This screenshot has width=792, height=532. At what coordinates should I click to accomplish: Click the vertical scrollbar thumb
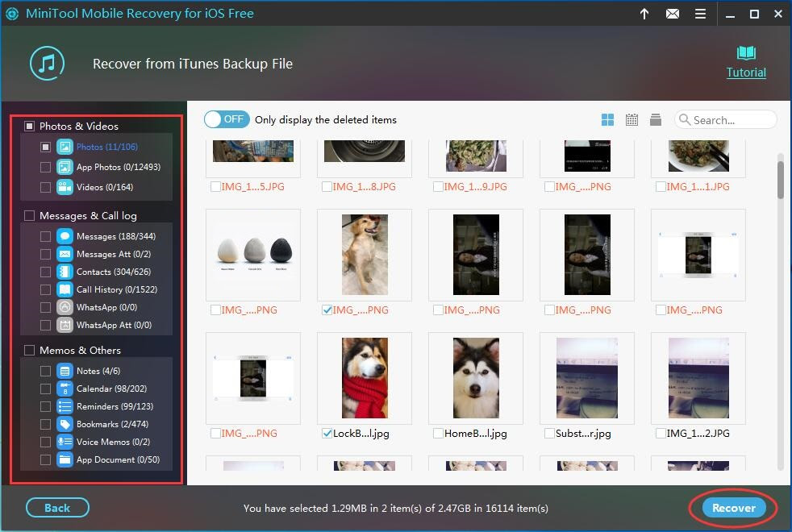(781, 180)
